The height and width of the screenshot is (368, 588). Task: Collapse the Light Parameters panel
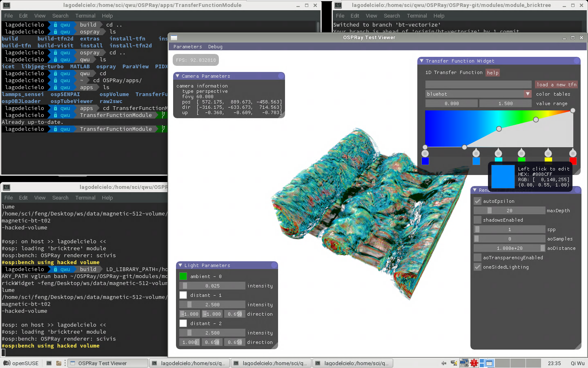180,265
